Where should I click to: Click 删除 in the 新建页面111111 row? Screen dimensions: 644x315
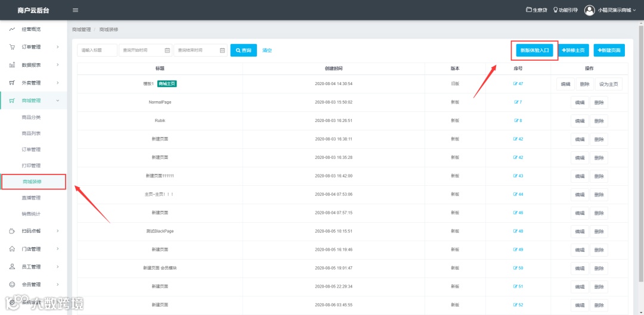pyautogui.click(x=599, y=176)
